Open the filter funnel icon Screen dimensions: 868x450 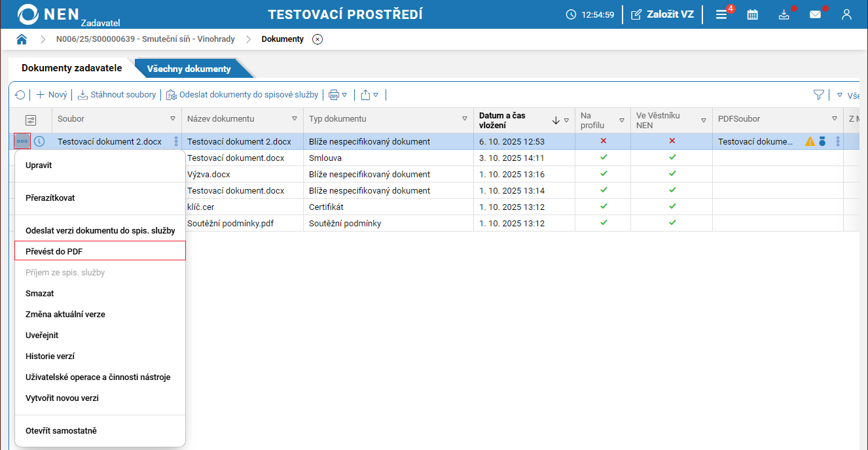[x=818, y=95]
